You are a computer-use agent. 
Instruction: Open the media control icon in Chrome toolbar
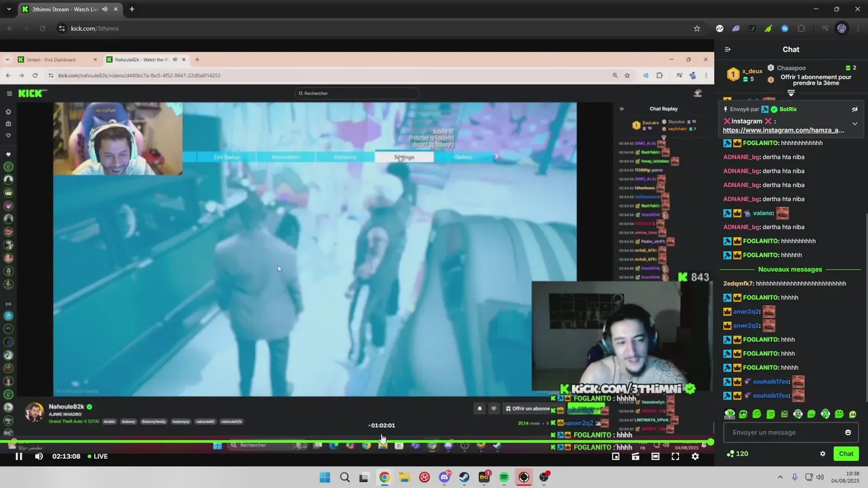click(x=825, y=28)
